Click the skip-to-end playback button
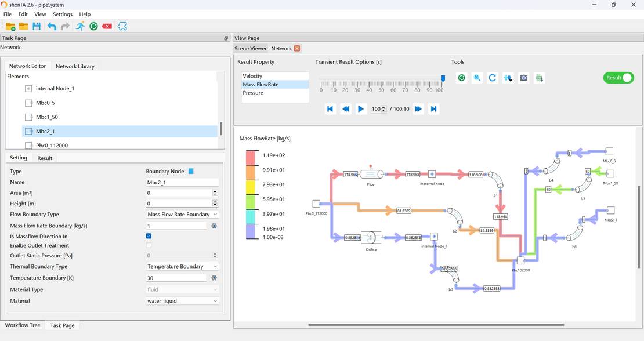 [433, 108]
